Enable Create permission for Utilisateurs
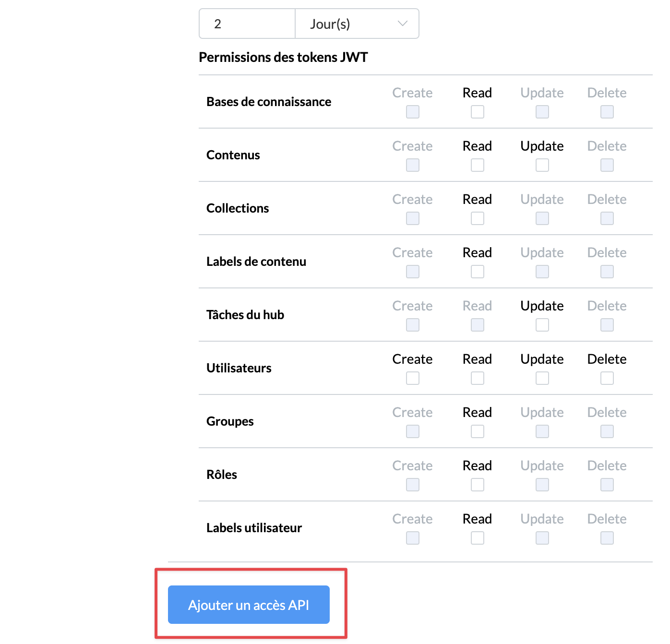 pyautogui.click(x=413, y=378)
